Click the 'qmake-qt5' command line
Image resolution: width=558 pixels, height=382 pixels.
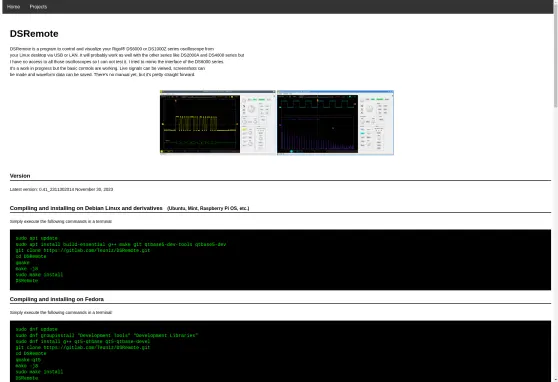[28, 360]
